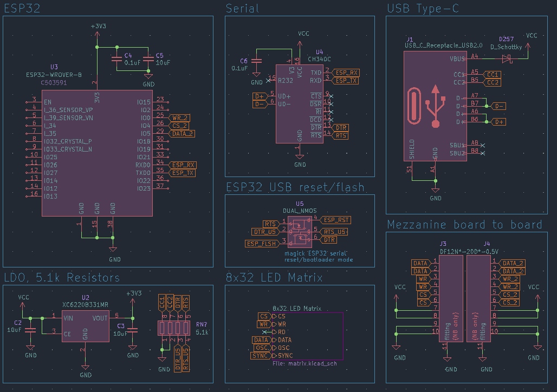Click the J3 mezzanine connector symbol

(x=451, y=299)
